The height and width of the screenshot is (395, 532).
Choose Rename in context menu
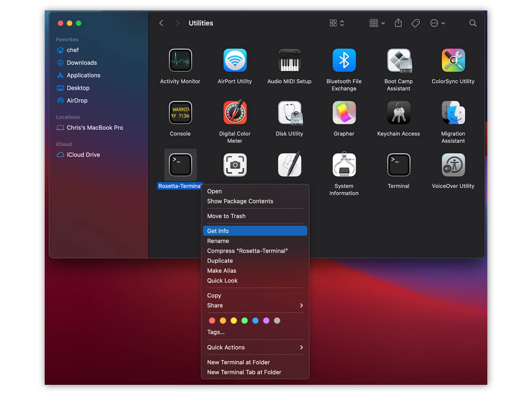click(255, 241)
